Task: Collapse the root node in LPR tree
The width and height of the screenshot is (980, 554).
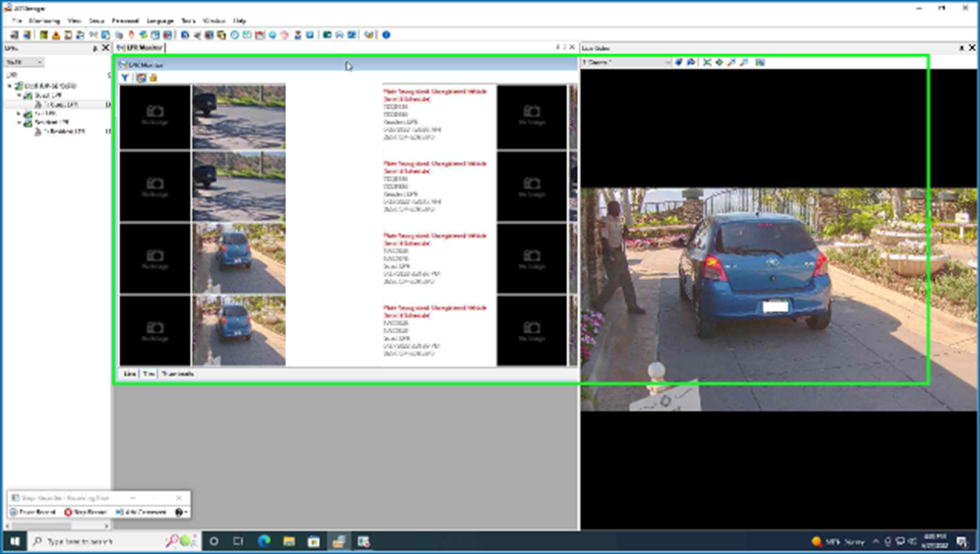Action: tap(9, 86)
